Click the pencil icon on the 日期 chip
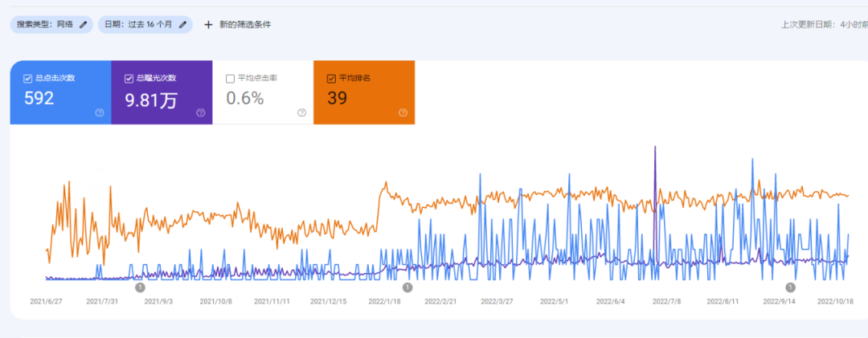This screenshot has height=338, width=868. pos(182,25)
